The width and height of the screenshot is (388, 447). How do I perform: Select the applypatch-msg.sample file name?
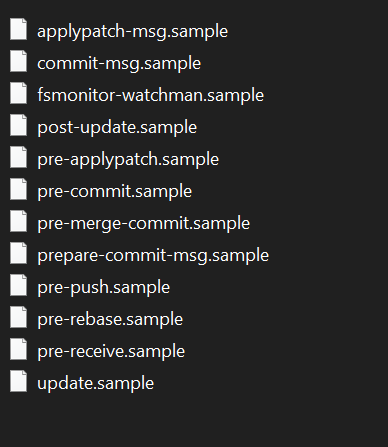(x=132, y=32)
